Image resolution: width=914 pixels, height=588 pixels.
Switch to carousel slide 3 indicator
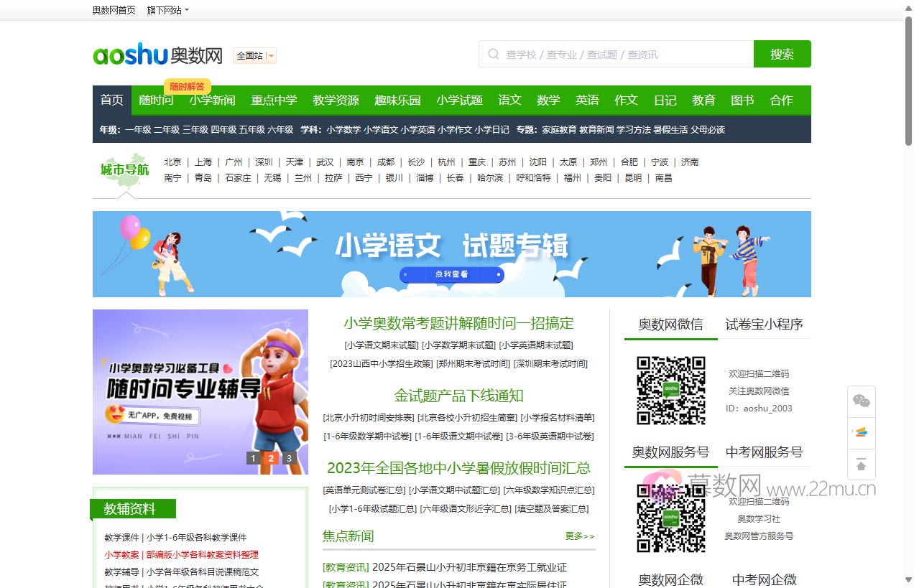tap(289, 457)
